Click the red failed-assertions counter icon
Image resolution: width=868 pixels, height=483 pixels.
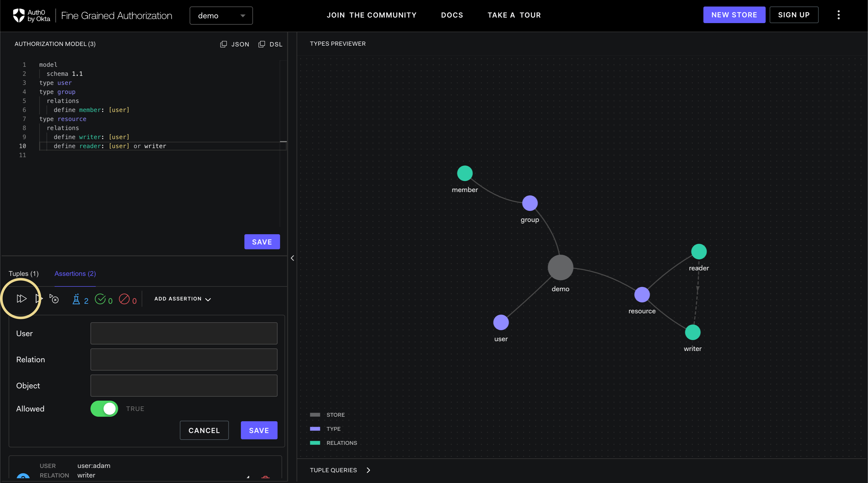[x=124, y=299]
